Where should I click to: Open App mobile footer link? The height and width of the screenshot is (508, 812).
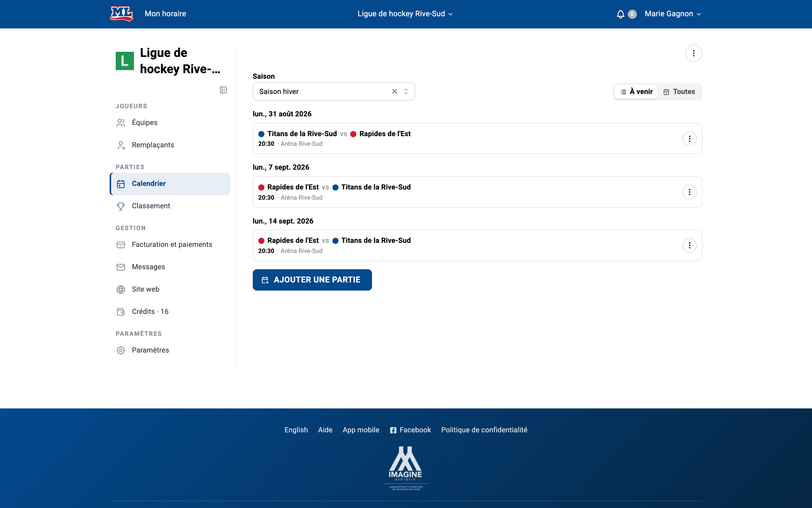coord(361,430)
